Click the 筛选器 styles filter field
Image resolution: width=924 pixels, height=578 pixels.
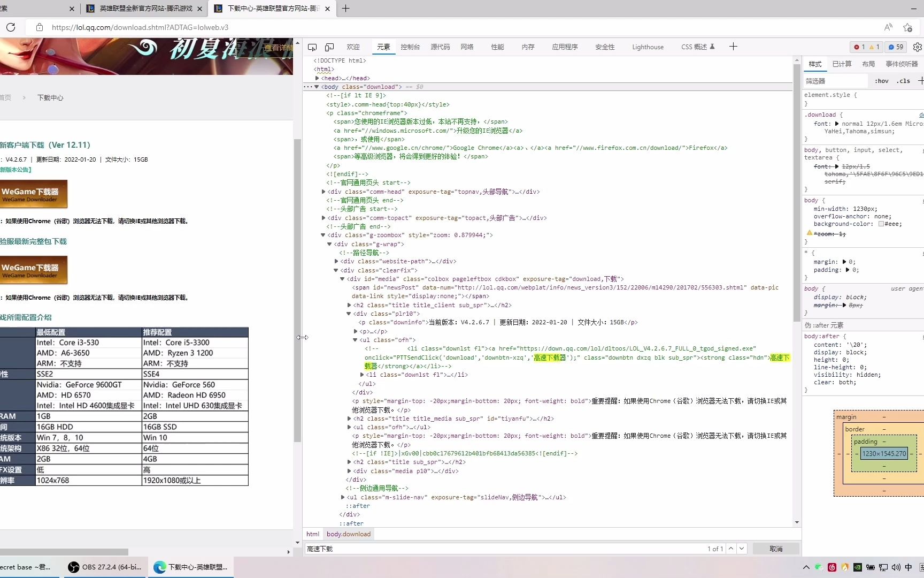(836, 81)
